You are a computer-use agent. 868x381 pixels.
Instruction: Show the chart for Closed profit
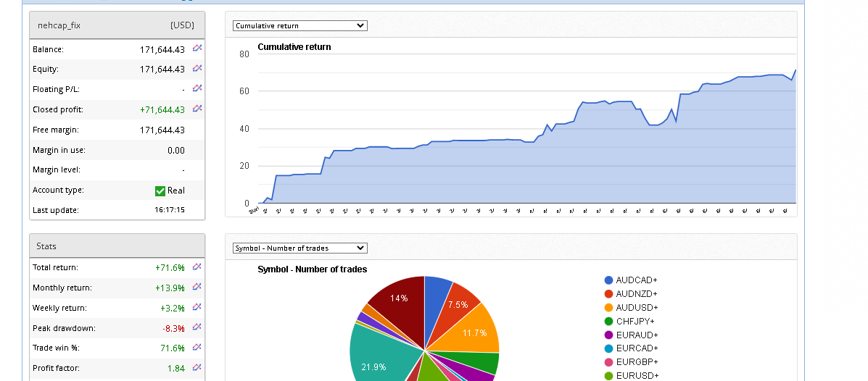point(197,109)
